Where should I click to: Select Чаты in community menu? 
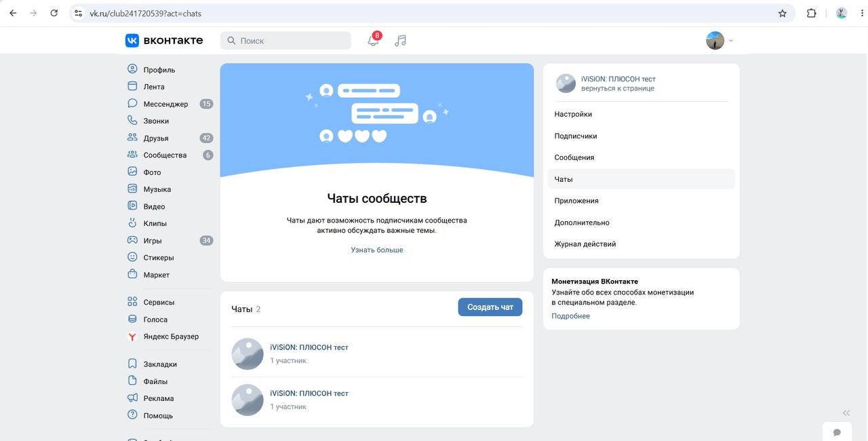point(641,179)
